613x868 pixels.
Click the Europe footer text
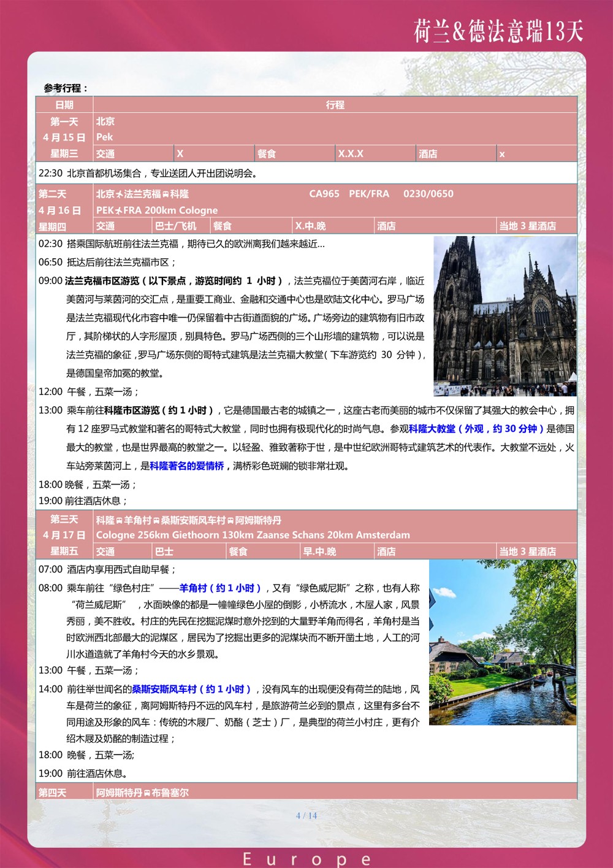[x=306, y=859]
